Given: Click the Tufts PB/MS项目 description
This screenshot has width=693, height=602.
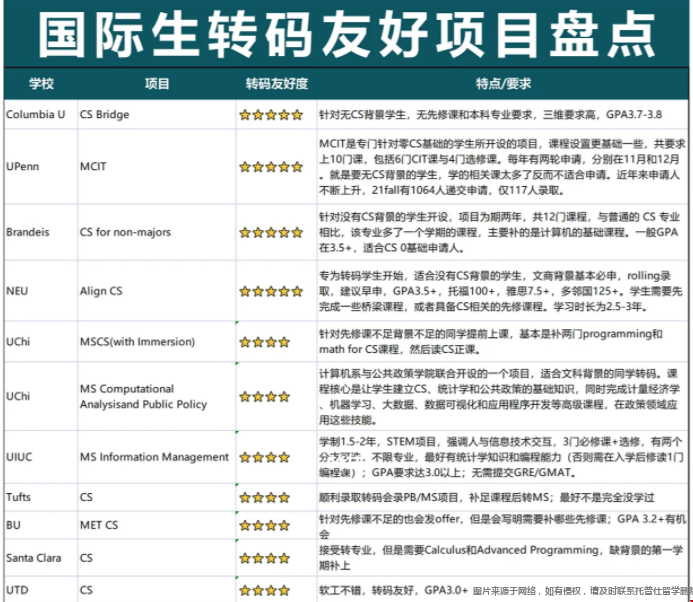Looking at the screenshot, I should click(x=487, y=497).
